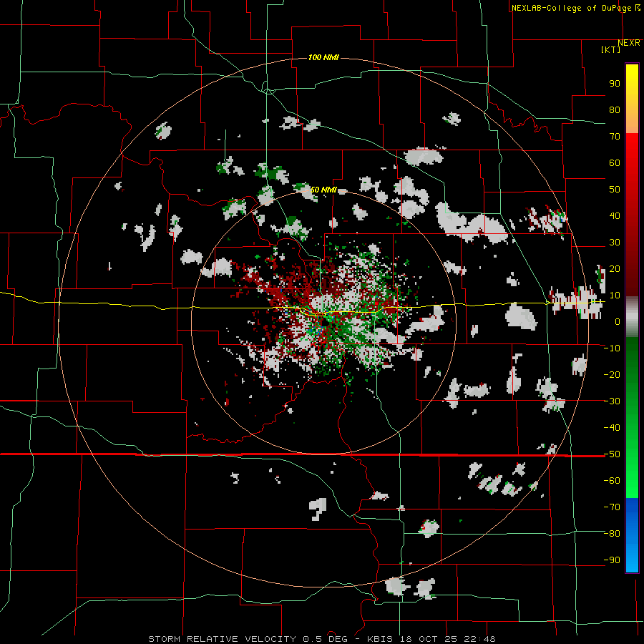Click the KT units label above the scale
The height and width of the screenshot is (644, 644).
pos(611,49)
